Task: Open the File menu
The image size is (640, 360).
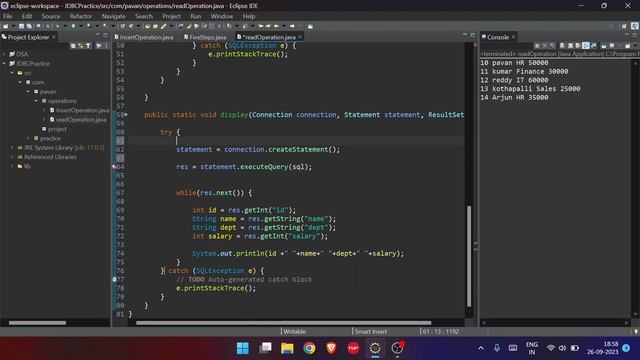Action: pyautogui.click(x=8, y=16)
